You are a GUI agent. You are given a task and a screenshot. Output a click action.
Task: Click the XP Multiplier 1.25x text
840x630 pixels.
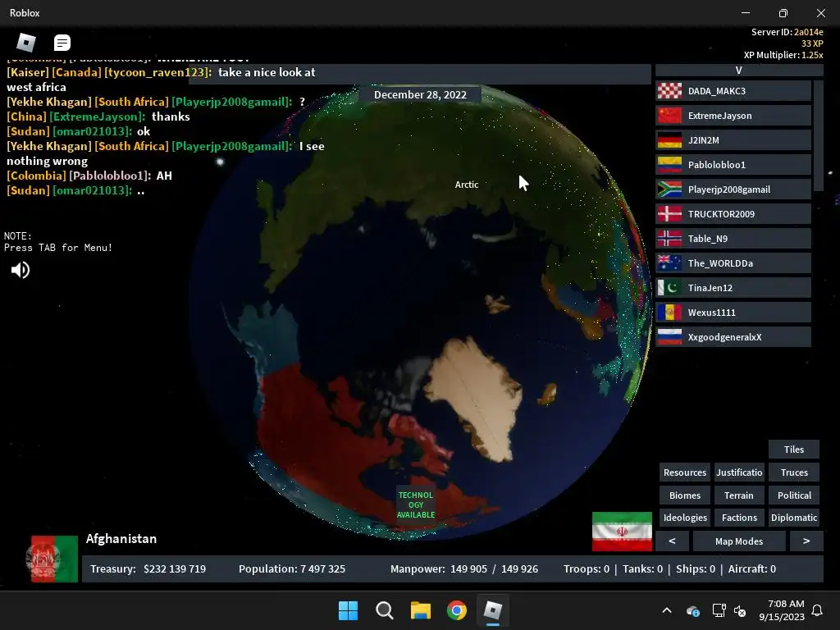(783, 55)
